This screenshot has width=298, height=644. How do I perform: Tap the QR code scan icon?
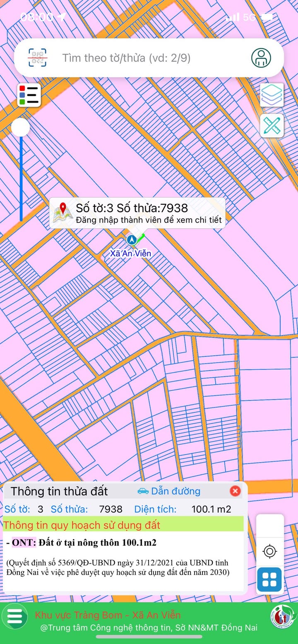[38, 57]
